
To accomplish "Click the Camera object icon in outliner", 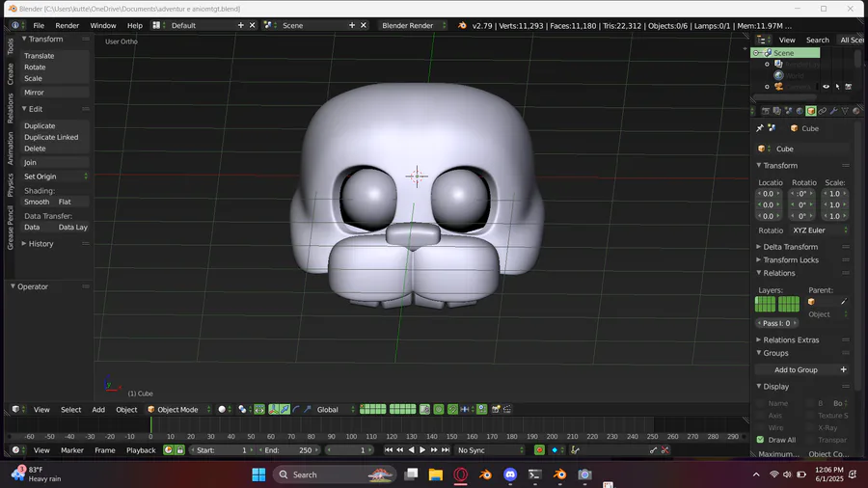I will (x=778, y=86).
